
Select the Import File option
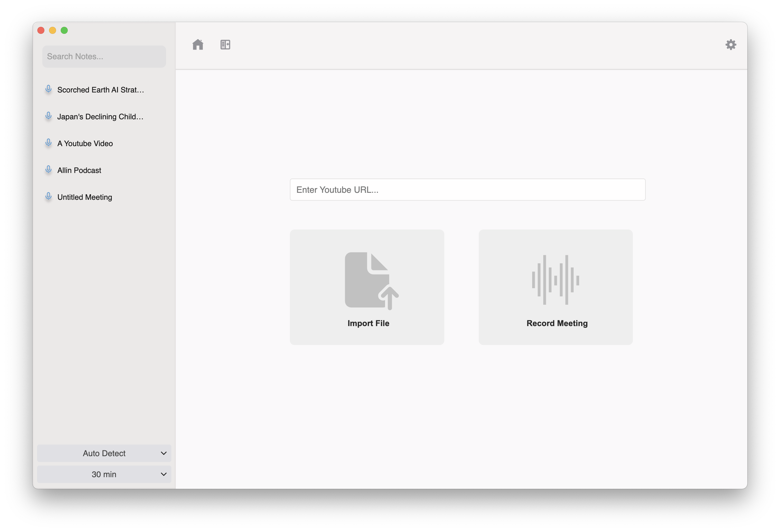(x=368, y=287)
